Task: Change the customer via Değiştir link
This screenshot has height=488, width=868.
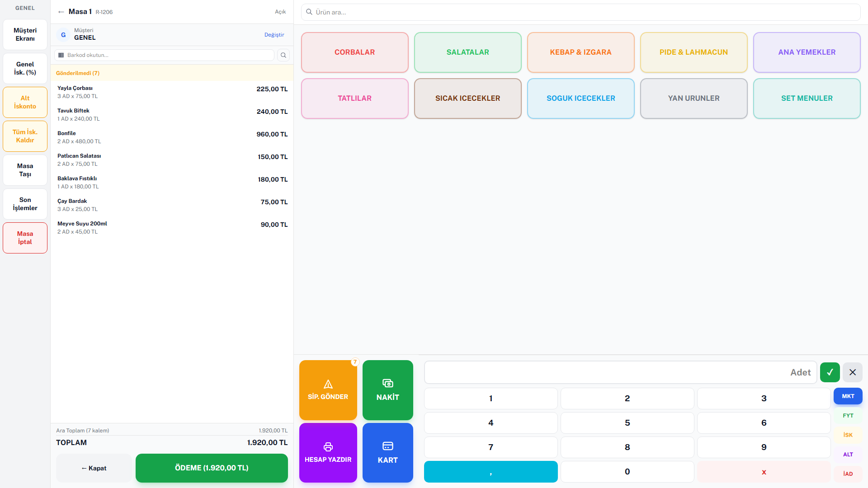Action: (x=274, y=35)
